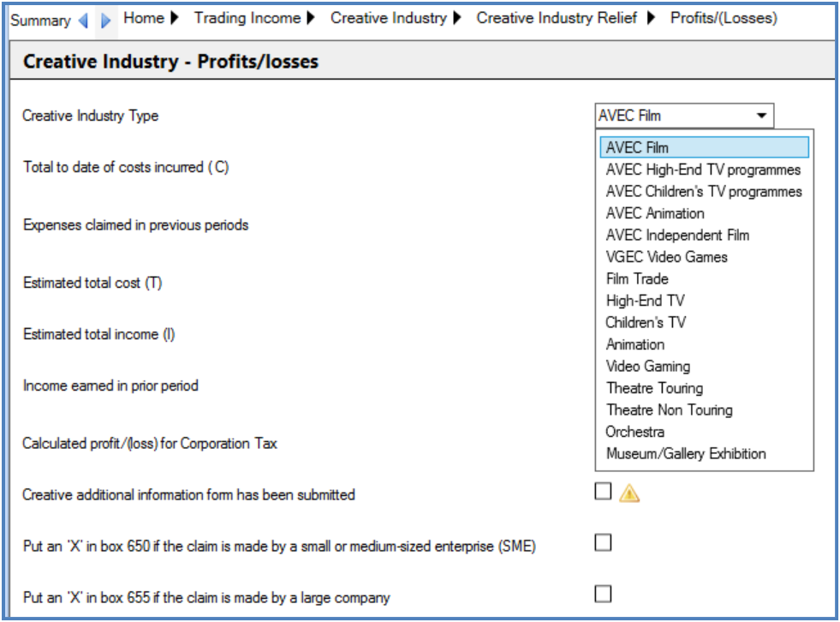Go to Home breadcrumb
This screenshot has width=840, height=622.
coord(144,18)
